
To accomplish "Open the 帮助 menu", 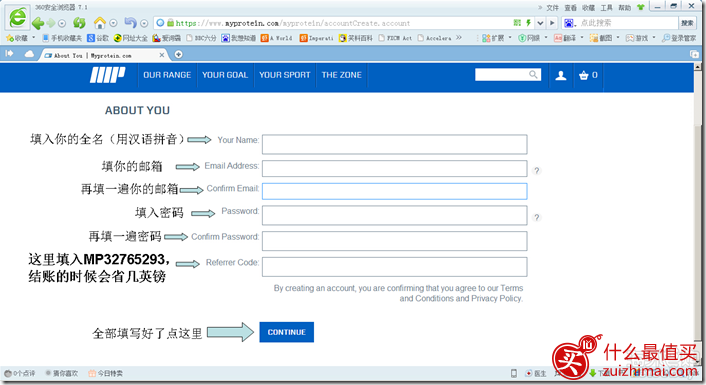I will coord(625,8).
